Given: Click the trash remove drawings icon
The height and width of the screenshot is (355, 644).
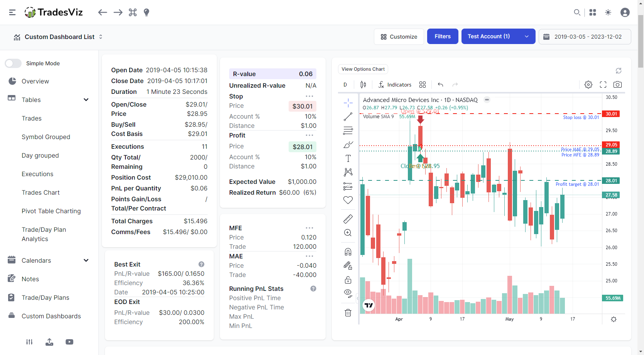Looking at the screenshot, I should (x=348, y=313).
